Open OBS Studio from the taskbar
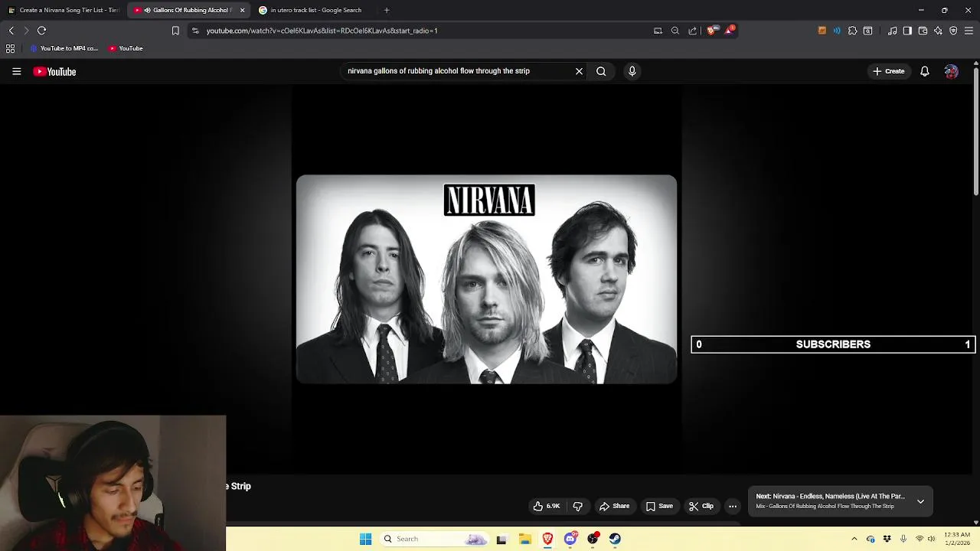This screenshot has height=551, width=980. pos(593,539)
